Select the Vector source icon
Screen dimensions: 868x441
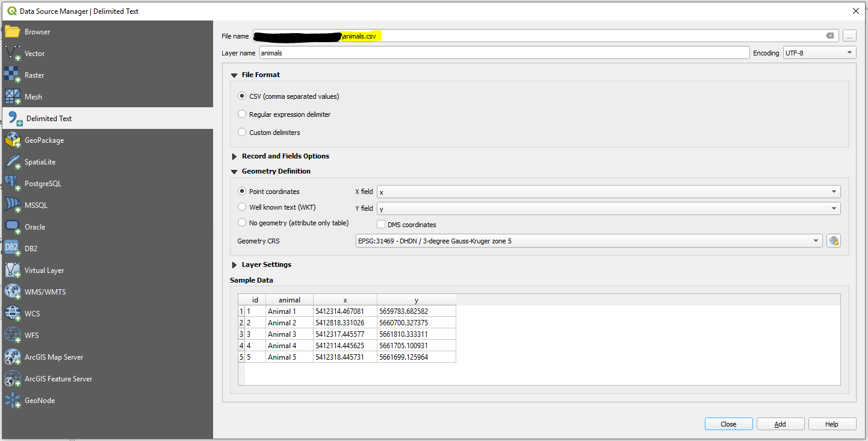click(13, 54)
